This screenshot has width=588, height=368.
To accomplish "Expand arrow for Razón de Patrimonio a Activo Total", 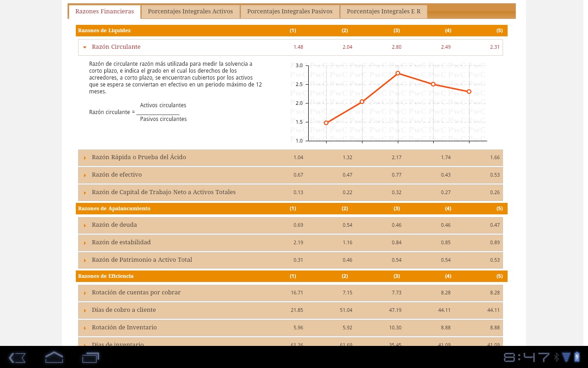I will (85, 260).
